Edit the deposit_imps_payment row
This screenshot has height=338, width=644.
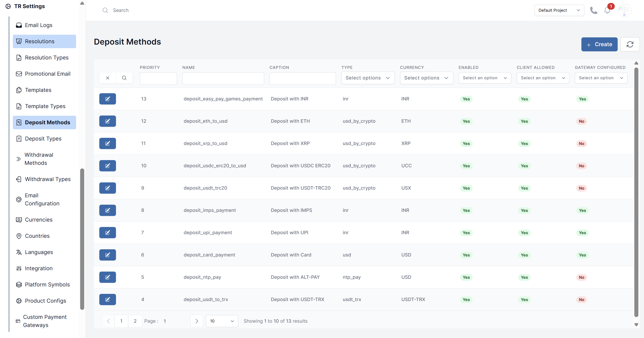click(x=107, y=210)
